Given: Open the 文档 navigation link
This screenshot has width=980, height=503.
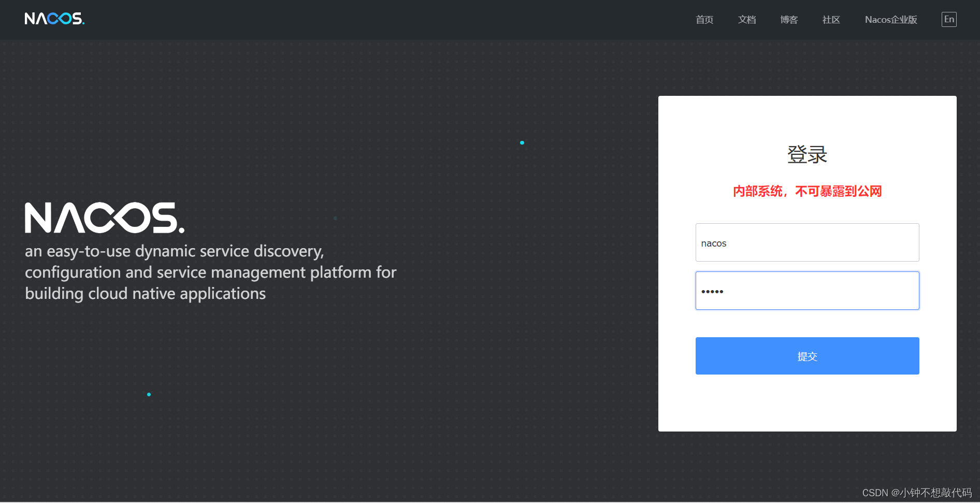Looking at the screenshot, I should (x=747, y=20).
